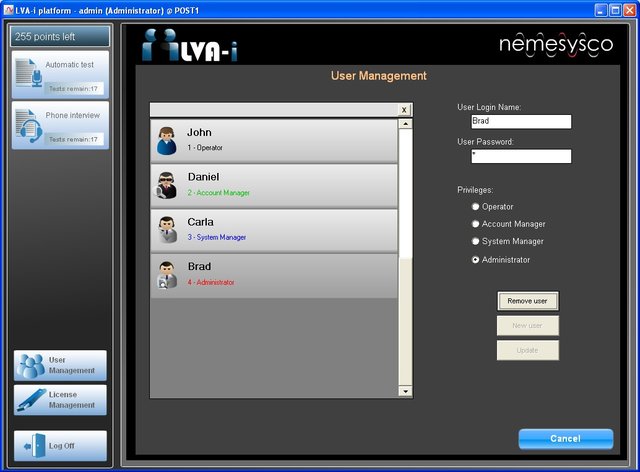
Task: Click the user list scroll down arrow
Action: (405, 391)
